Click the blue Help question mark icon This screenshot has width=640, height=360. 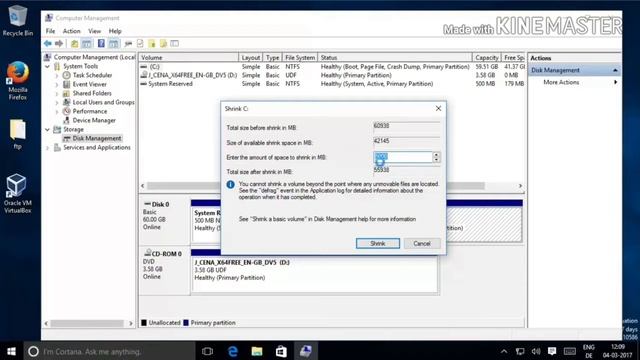tap(101, 43)
